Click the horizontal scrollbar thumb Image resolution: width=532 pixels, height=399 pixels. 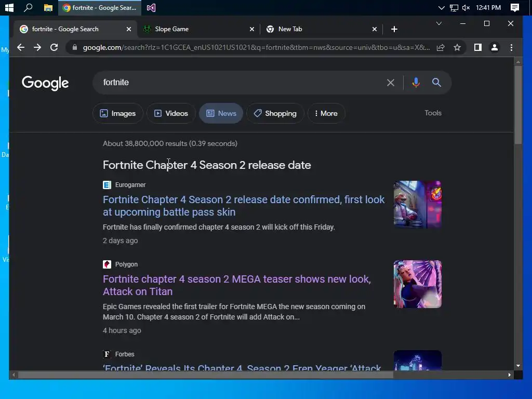click(x=205, y=375)
